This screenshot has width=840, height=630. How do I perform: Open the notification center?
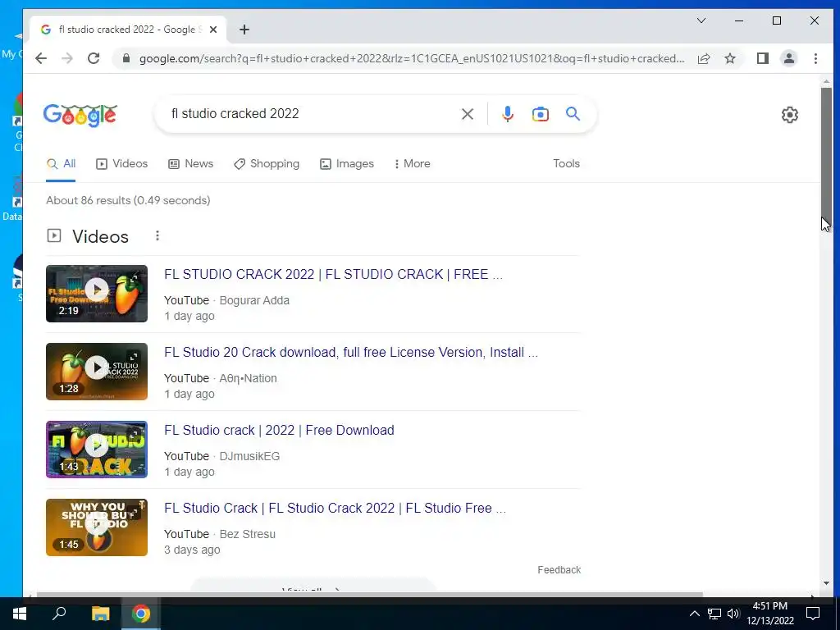pyautogui.click(x=813, y=614)
